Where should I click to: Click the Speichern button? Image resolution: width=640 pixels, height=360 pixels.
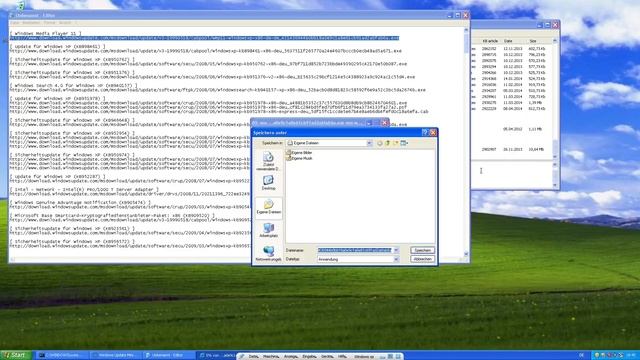coord(422,250)
